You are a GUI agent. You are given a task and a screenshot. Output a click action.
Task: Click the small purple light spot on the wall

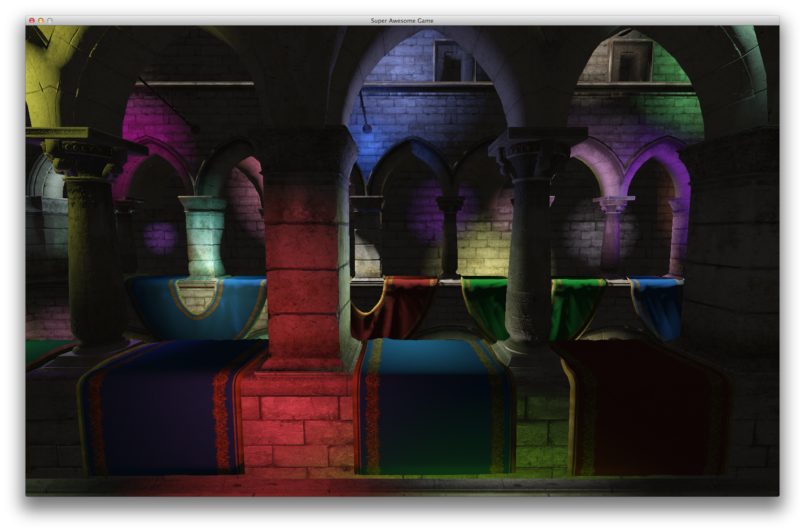click(161, 237)
